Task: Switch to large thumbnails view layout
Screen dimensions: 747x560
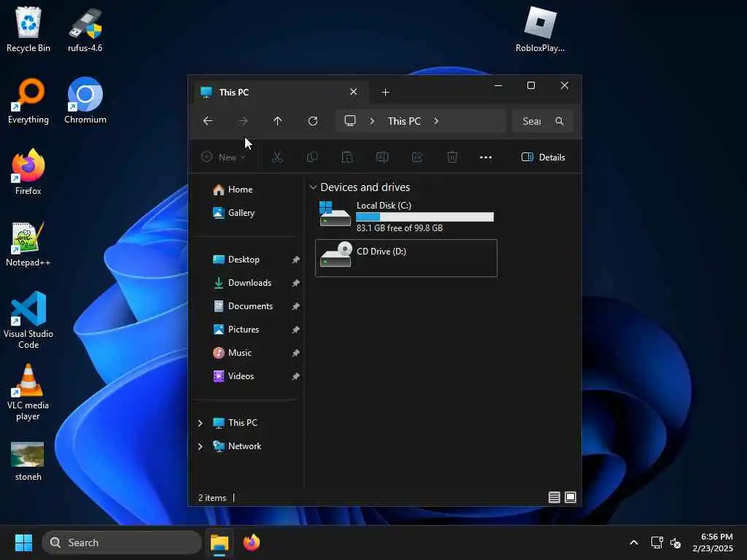Action: pos(570,497)
